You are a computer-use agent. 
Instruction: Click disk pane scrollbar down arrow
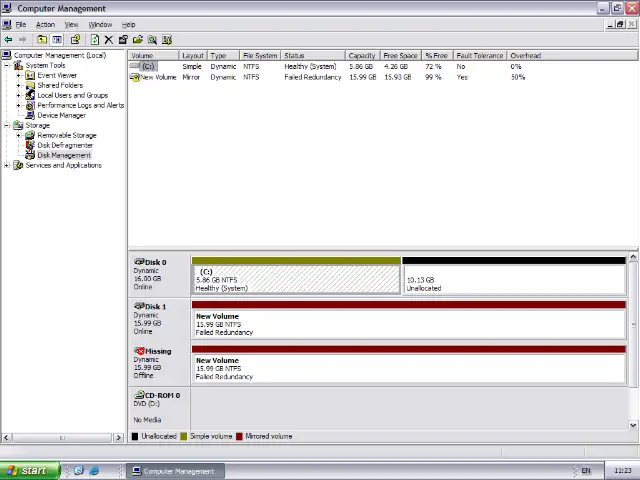tap(633, 425)
